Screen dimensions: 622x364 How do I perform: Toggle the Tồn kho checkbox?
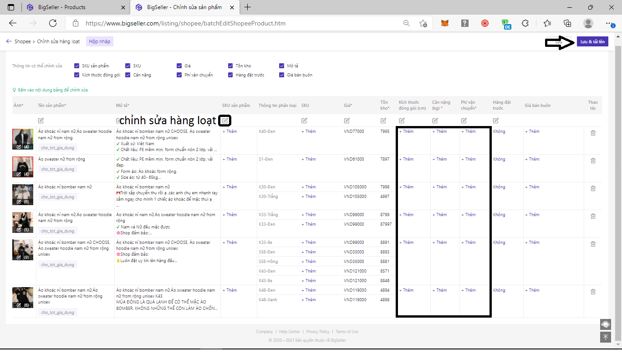[231, 66]
